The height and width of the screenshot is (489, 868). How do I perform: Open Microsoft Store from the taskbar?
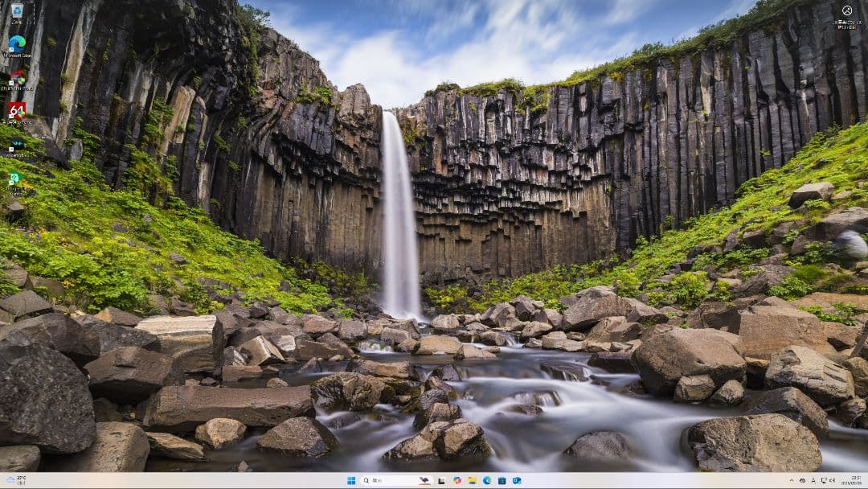tap(502, 480)
